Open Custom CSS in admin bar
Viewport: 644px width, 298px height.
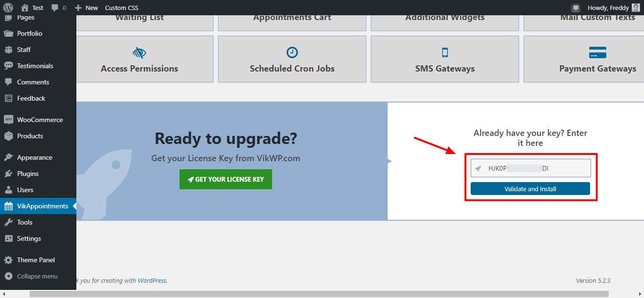(122, 8)
